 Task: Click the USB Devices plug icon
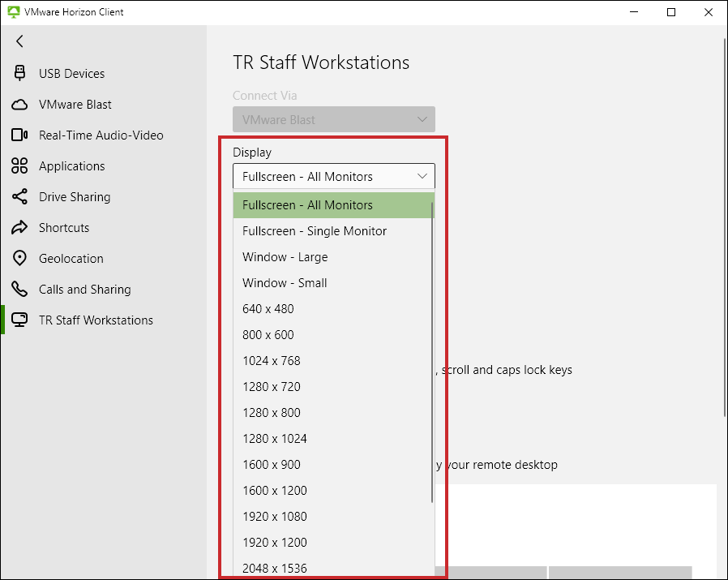pyautogui.click(x=19, y=74)
